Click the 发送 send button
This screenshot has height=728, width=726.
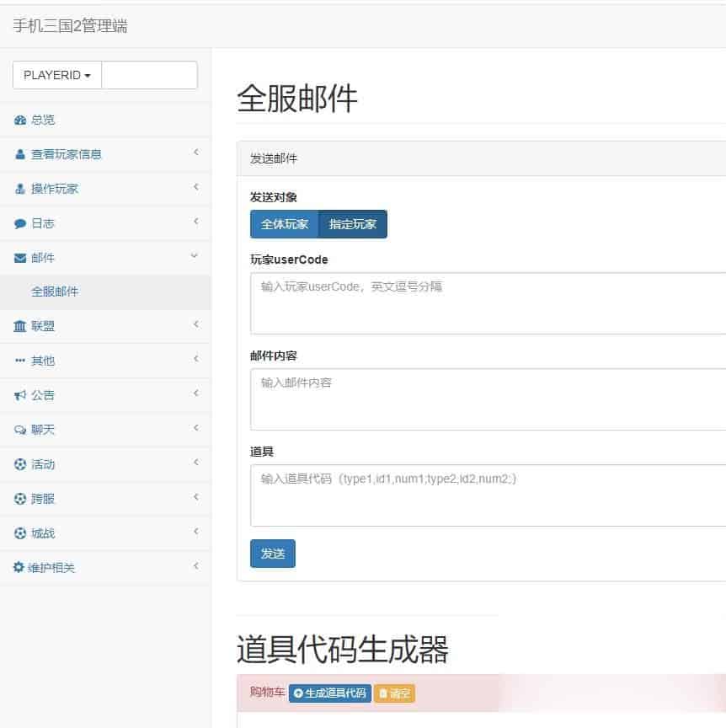273,554
